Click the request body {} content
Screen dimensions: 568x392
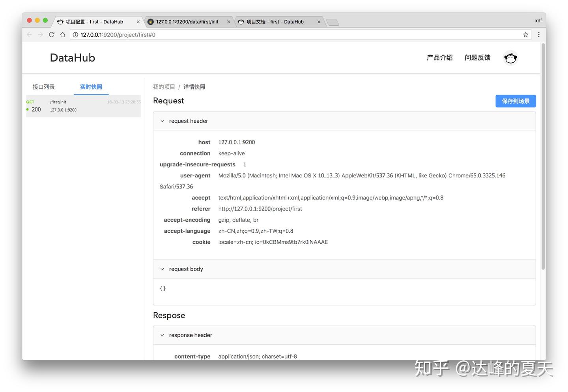point(163,289)
